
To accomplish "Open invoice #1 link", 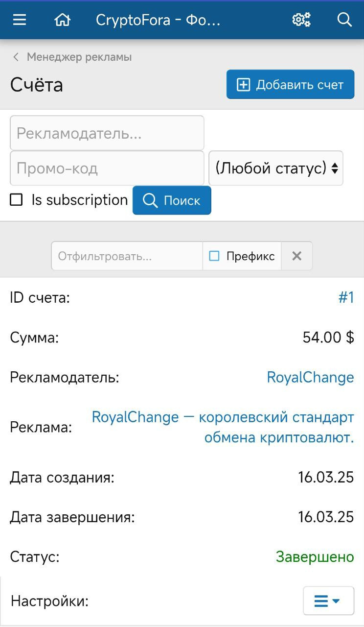I will (x=346, y=297).
